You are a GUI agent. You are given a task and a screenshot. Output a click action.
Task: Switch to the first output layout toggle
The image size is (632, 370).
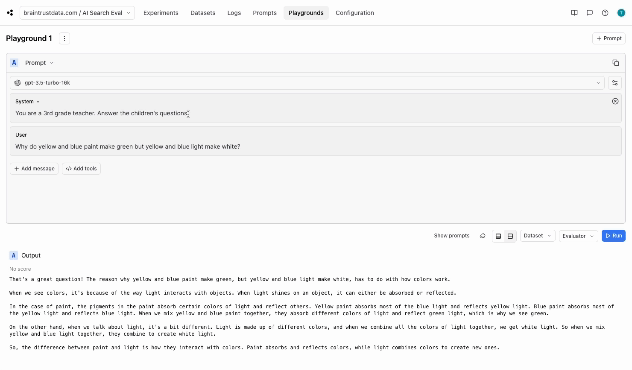[499, 236]
